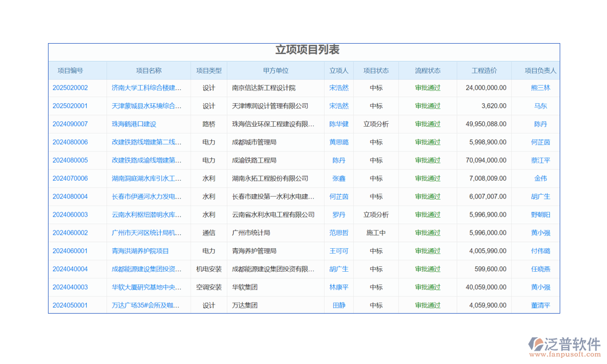This screenshot has height=364, width=607.
Task: Select project manager 熊三林
Action: [x=540, y=88]
